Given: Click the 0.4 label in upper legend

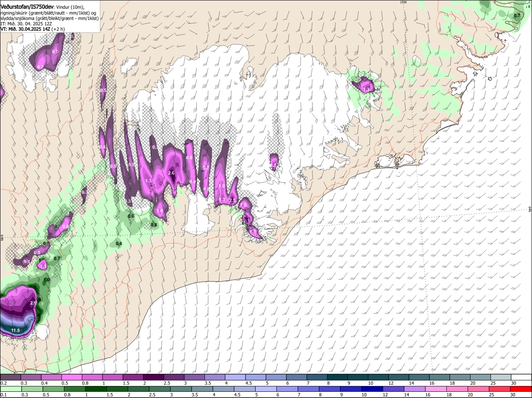Looking at the screenshot, I should click(x=44, y=383).
